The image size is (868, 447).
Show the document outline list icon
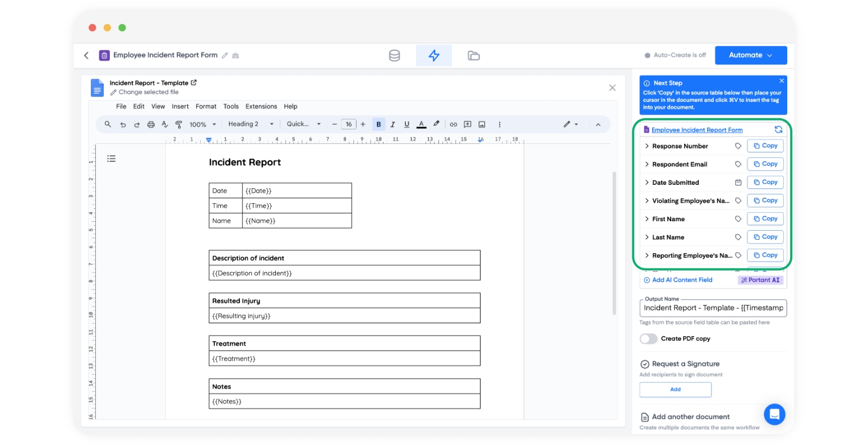(x=112, y=159)
